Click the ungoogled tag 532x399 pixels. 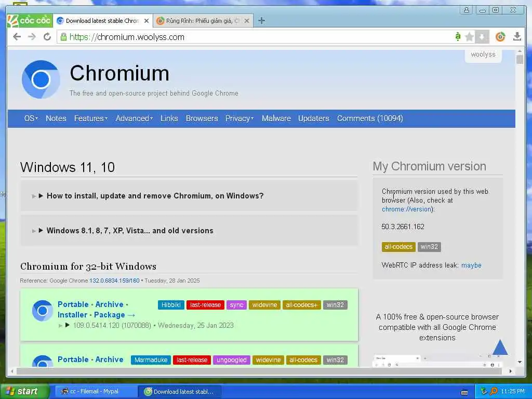232,360
